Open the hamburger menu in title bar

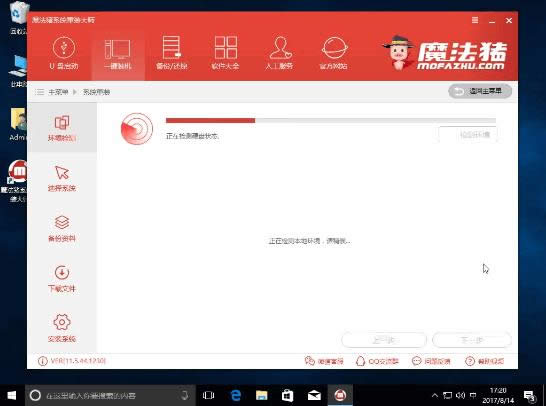click(x=475, y=20)
